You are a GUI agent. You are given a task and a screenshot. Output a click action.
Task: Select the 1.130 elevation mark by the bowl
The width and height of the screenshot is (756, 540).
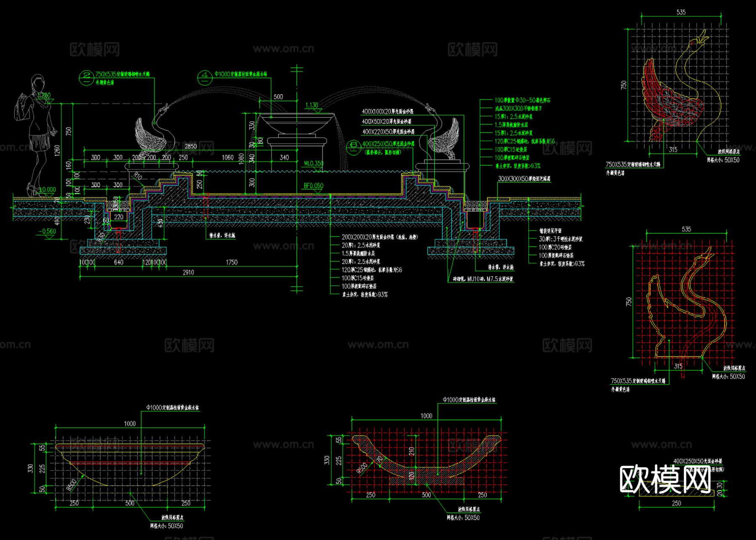pyautogui.click(x=312, y=105)
